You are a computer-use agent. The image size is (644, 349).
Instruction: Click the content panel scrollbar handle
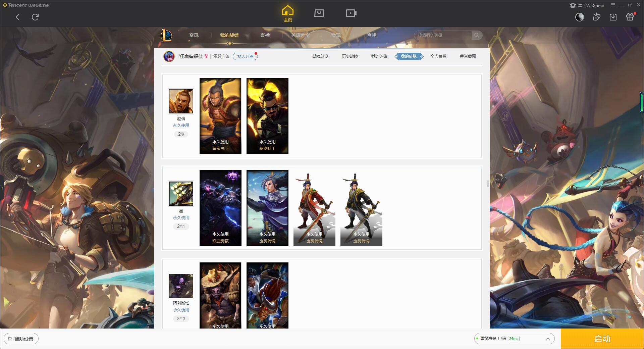tap(488, 184)
